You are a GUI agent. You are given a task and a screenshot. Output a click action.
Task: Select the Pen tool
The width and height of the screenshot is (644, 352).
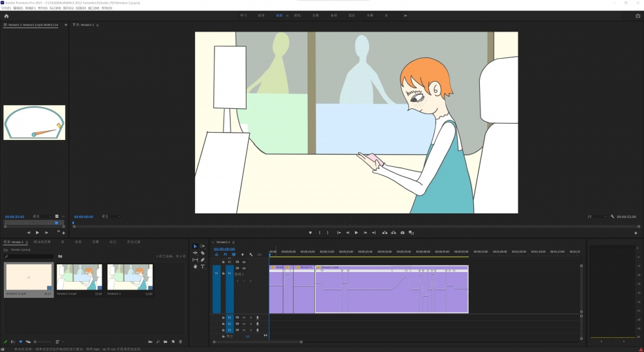click(202, 260)
